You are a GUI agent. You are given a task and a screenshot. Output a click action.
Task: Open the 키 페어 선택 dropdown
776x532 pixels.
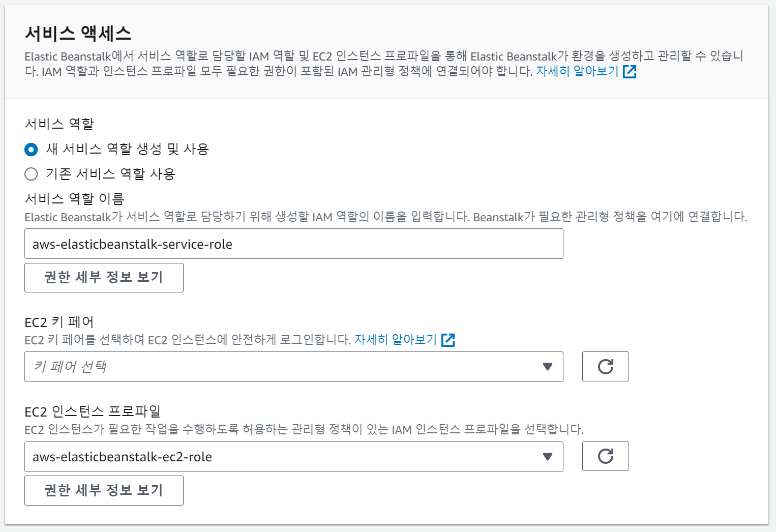pos(285,367)
